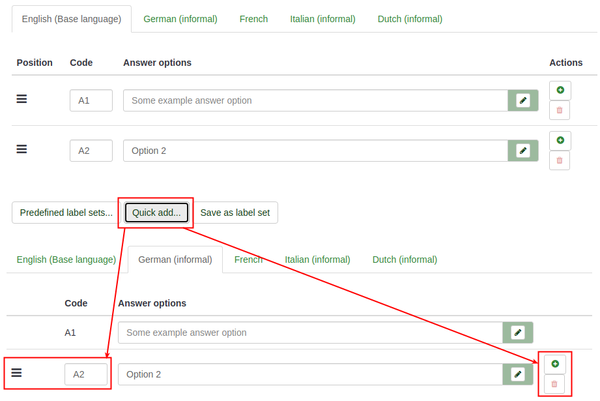
Task: Delete top row A2 with trash icon
Action: coord(559,160)
